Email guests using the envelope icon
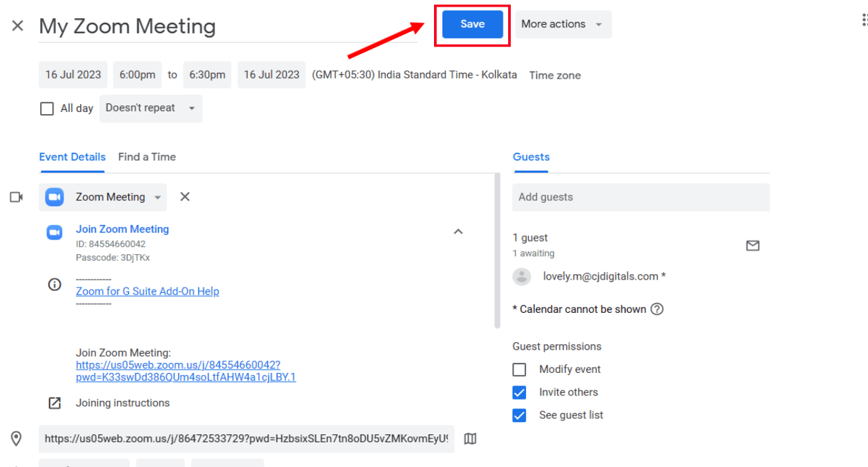 pyautogui.click(x=752, y=246)
